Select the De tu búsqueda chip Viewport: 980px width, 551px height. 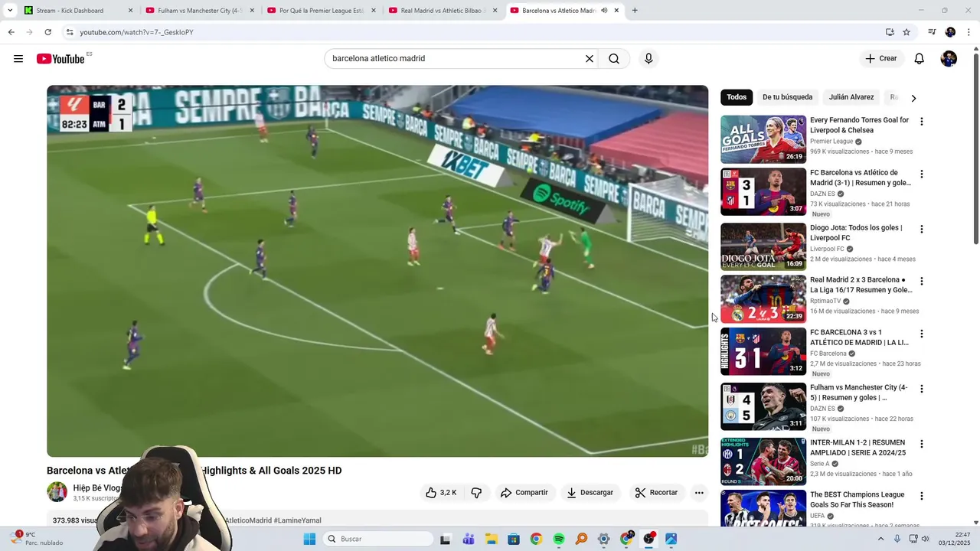tap(787, 97)
